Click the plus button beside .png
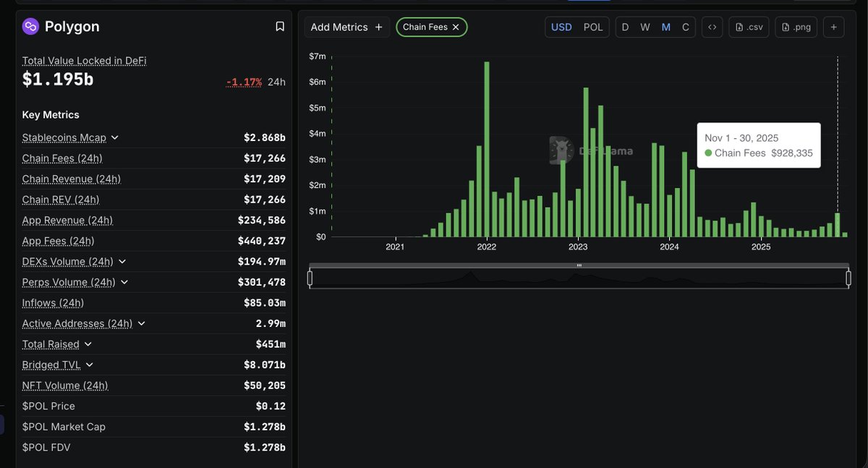The height and width of the screenshot is (468, 868). 833,27
